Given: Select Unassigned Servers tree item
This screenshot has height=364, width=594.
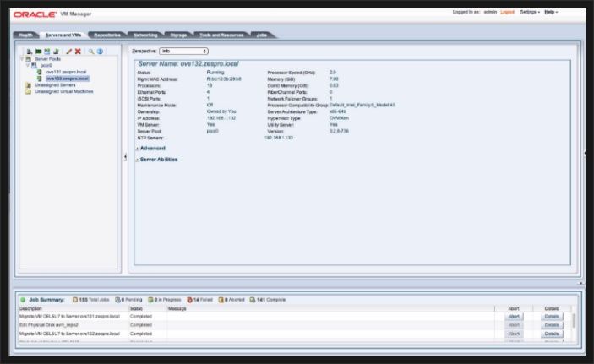Looking at the screenshot, I should pyautogui.click(x=55, y=84).
